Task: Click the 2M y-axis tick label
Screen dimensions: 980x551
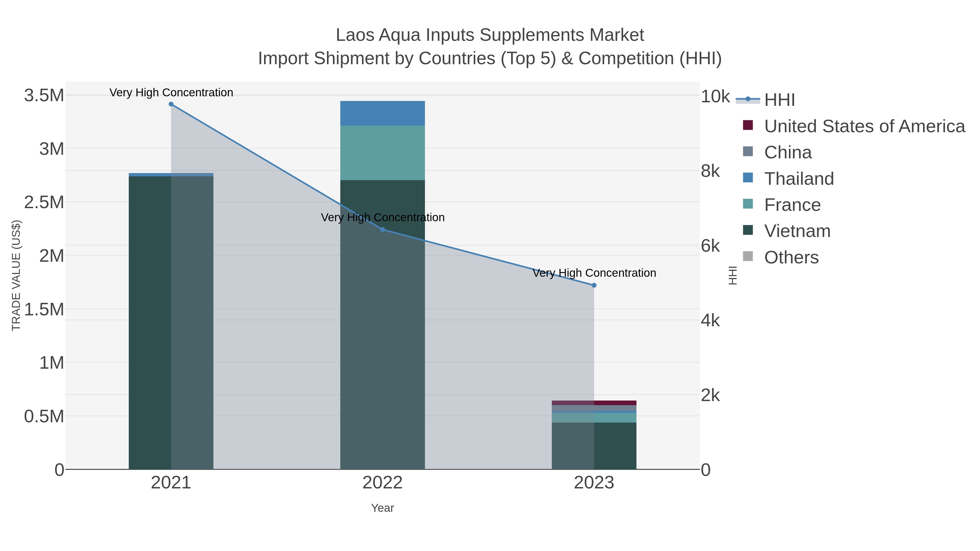Action: (x=52, y=256)
